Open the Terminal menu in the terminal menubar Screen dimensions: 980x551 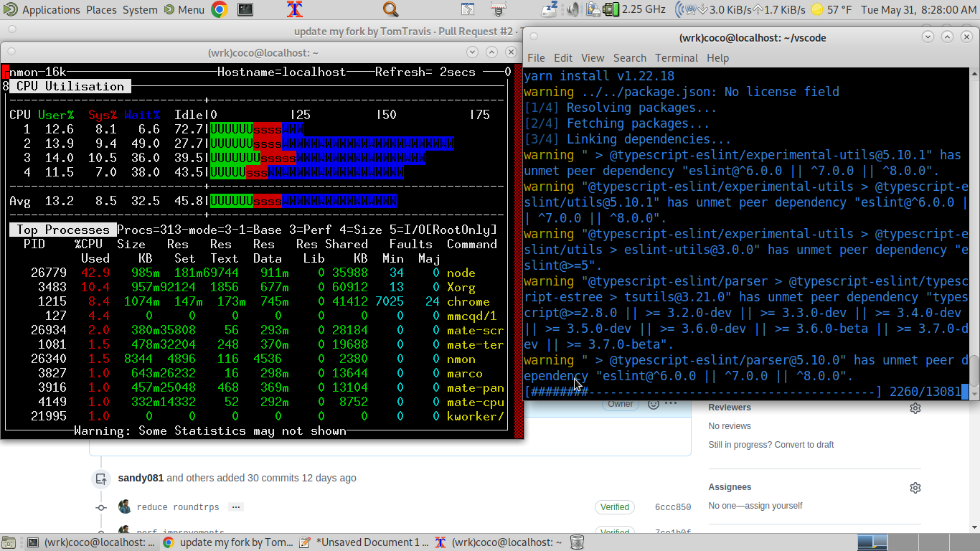675,58
